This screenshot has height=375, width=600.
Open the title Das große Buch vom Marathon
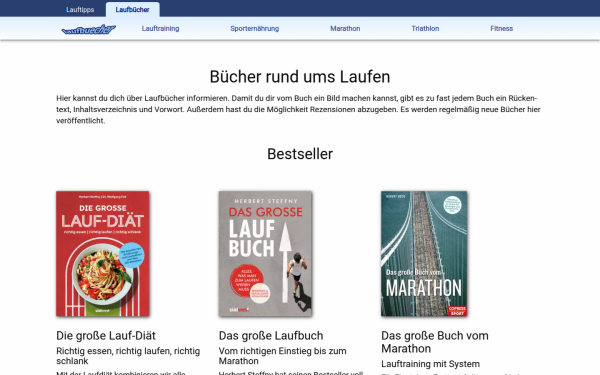[x=435, y=342]
